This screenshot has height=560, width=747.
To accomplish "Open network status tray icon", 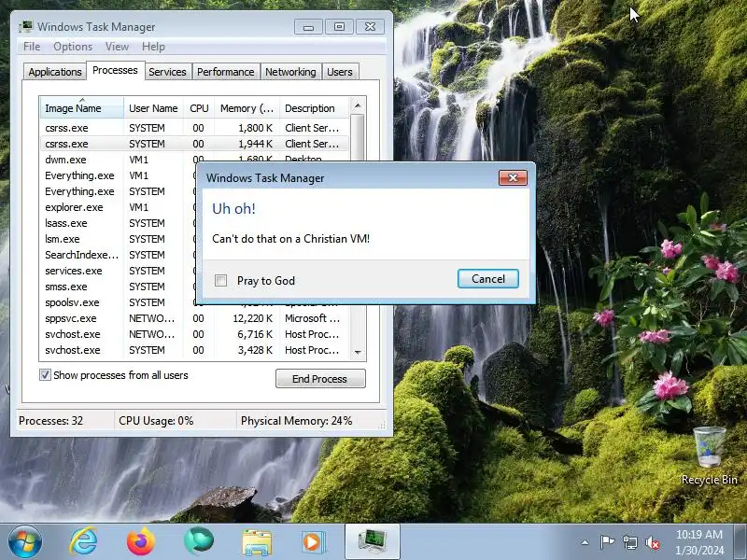I will pos(630,542).
